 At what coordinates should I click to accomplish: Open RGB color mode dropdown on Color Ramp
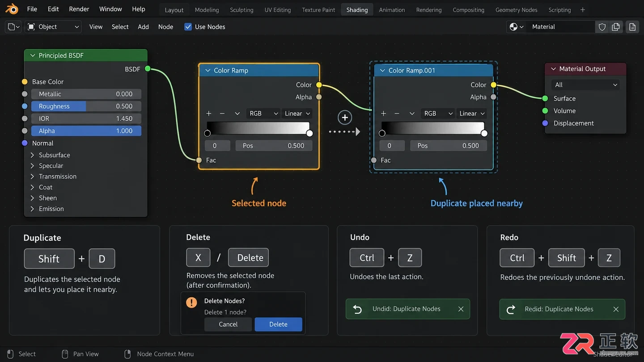pyautogui.click(x=263, y=114)
